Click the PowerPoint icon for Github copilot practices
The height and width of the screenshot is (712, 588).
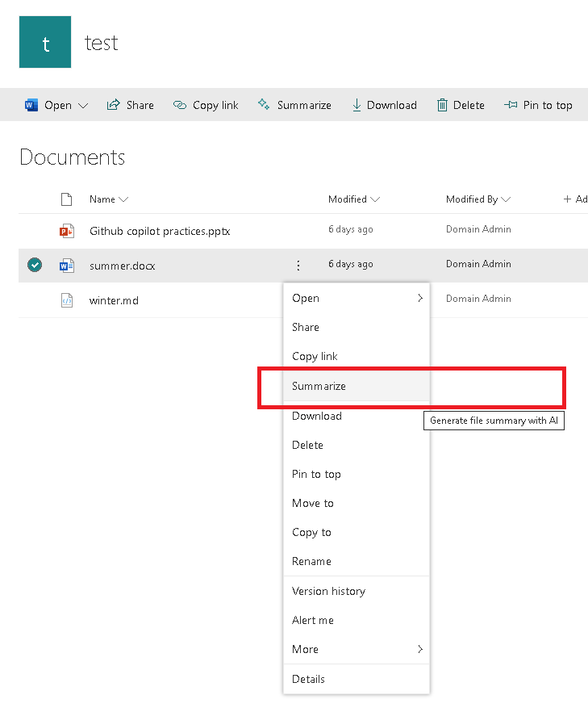click(x=67, y=231)
